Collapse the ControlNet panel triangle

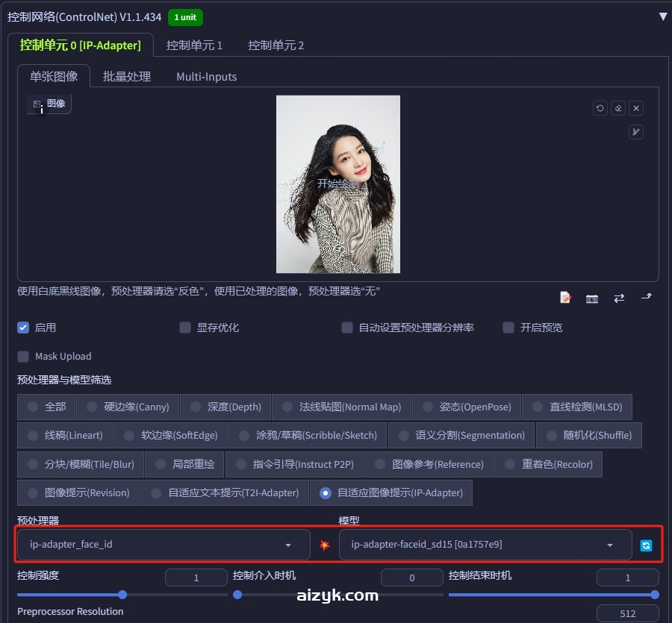tap(662, 16)
